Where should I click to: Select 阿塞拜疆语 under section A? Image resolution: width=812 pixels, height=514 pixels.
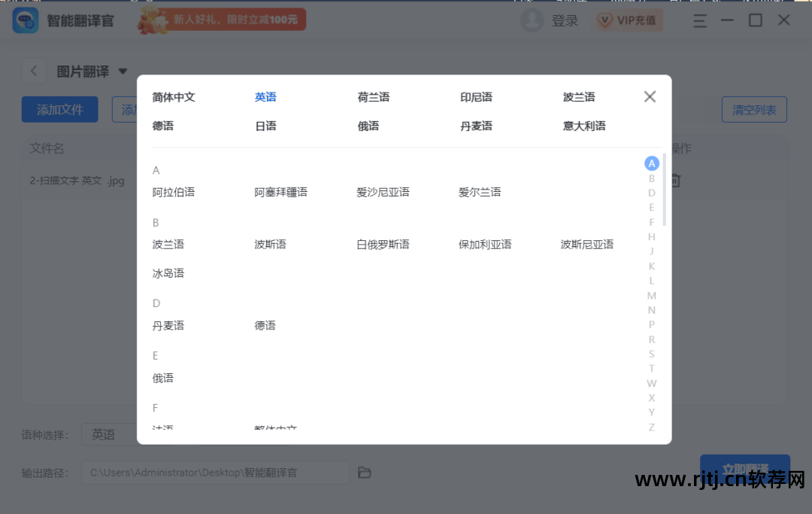coord(280,192)
